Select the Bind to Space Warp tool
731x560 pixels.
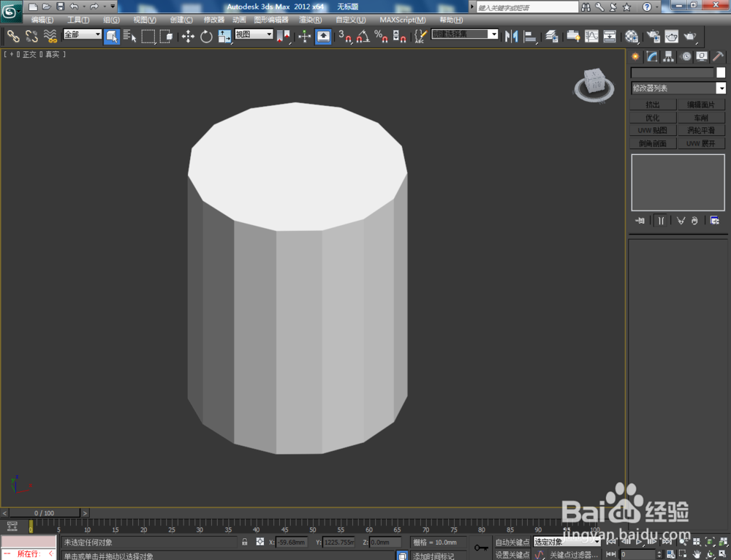tap(50, 37)
